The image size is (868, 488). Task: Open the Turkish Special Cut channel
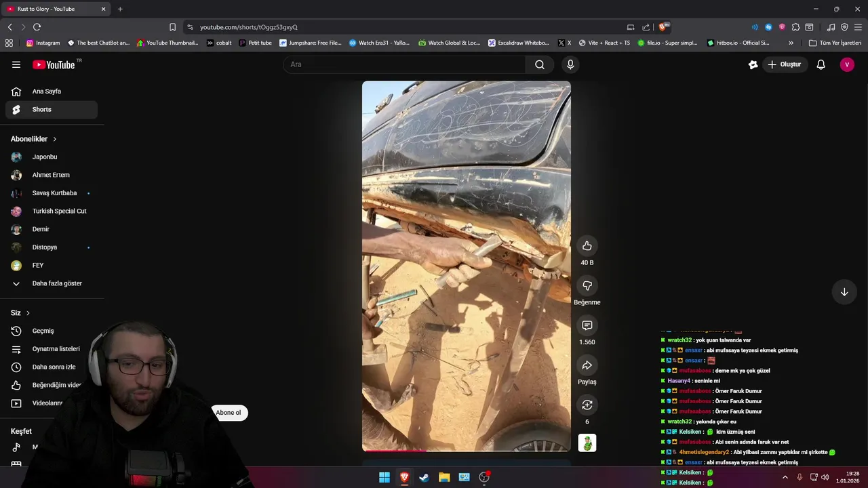(x=52, y=211)
